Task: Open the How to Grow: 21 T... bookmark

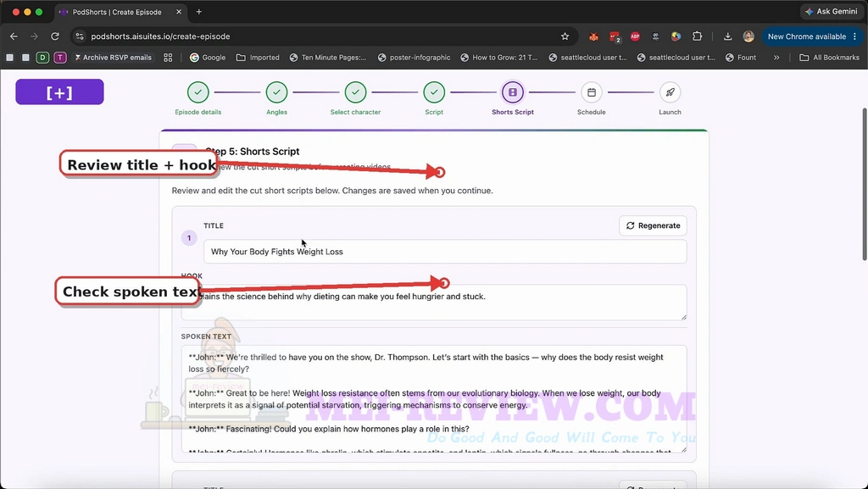Action: [498, 58]
